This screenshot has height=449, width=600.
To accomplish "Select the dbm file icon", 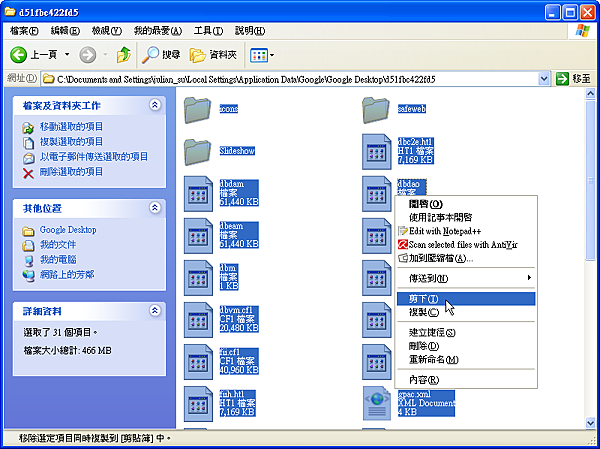I will (x=198, y=278).
